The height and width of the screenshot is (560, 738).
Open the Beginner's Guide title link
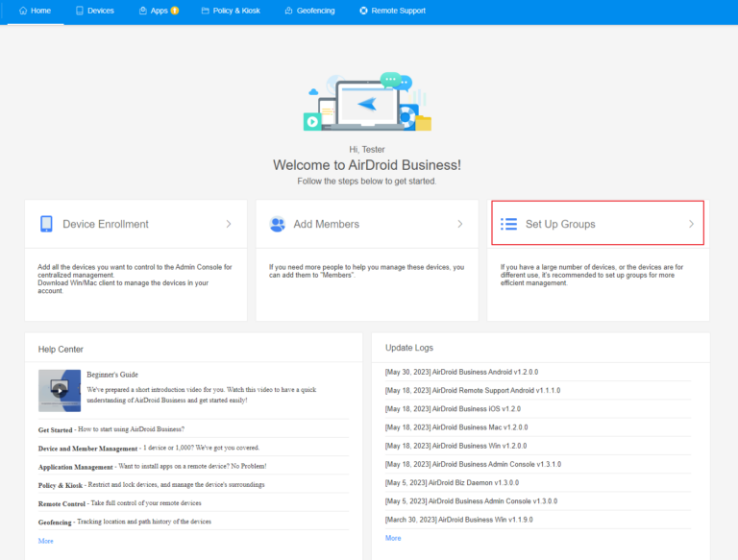pyautogui.click(x=112, y=375)
